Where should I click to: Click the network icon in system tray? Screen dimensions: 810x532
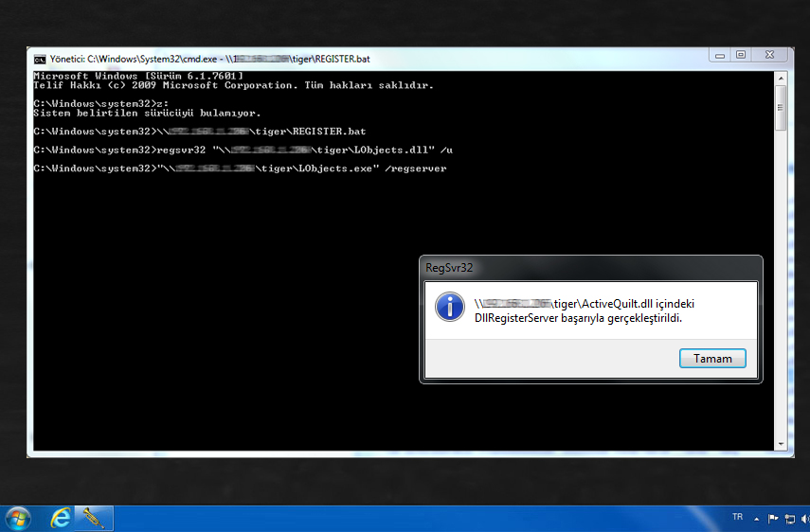pyautogui.click(x=788, y=519)
